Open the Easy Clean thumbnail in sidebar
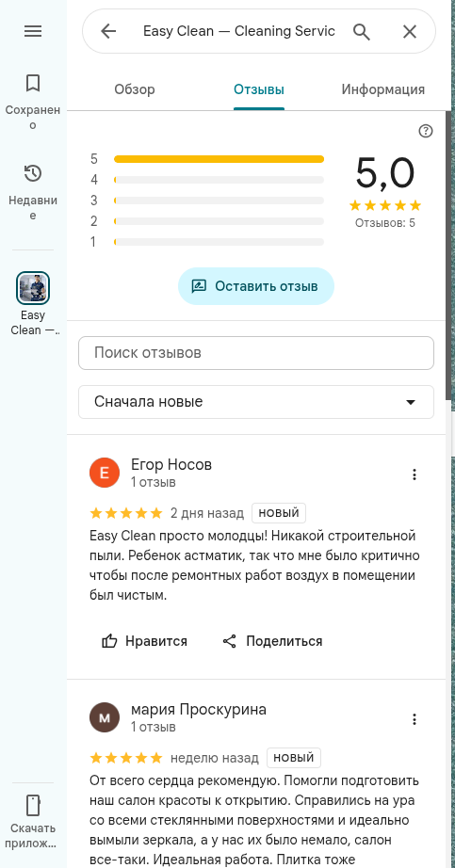This screenshot has width=455, height=868. (33, 288)
